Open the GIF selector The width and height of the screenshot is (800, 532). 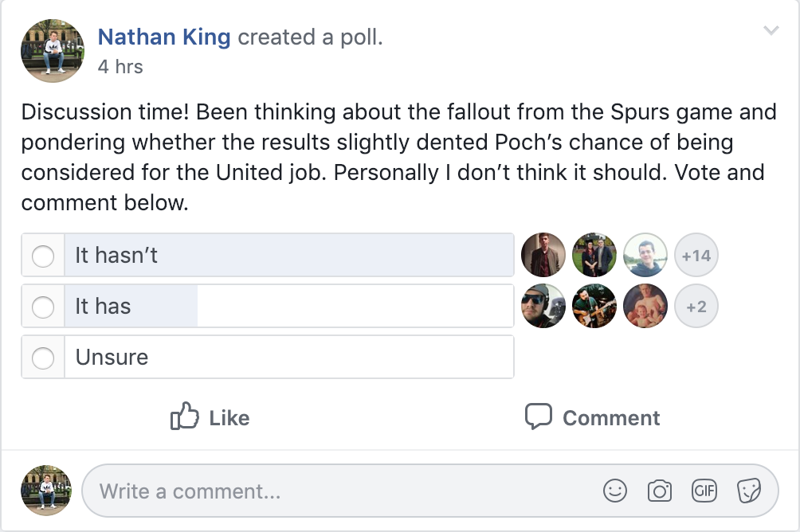(703, 491)
